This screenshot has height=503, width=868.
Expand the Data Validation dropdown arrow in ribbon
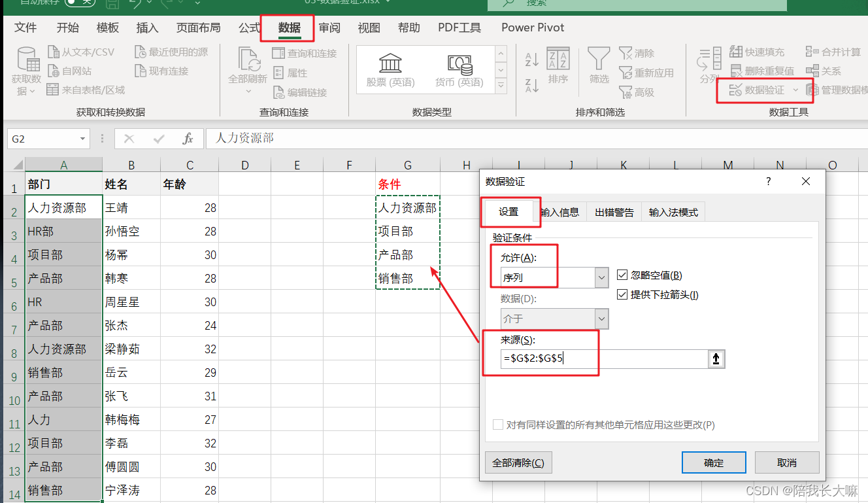(795, 90)
